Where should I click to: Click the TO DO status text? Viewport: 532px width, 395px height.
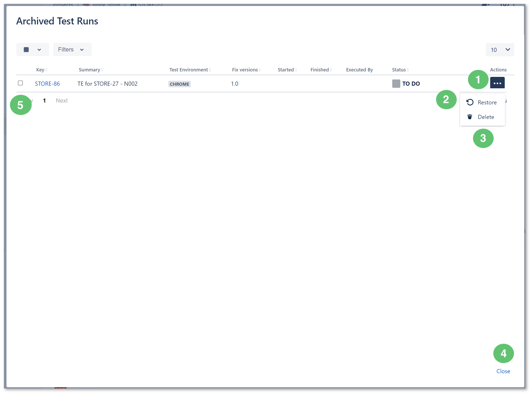(411, 84)
